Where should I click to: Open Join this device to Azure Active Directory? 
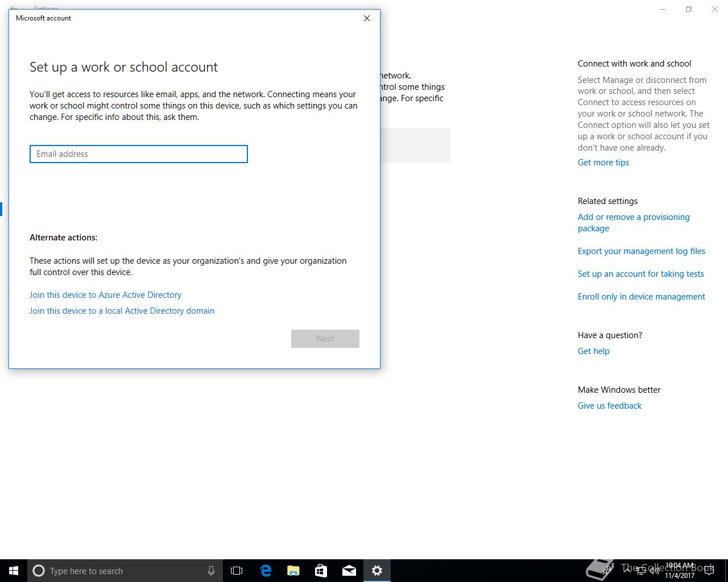click(105, 295)
